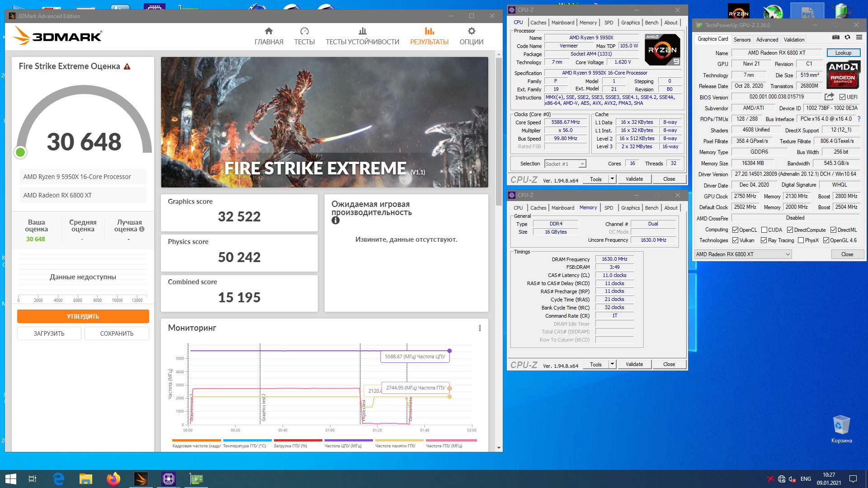Image resolution: width=868 pixels, height=488 pixels.
Task: Switch to the 3DMark taskbar icon
Action: (141, 479)
